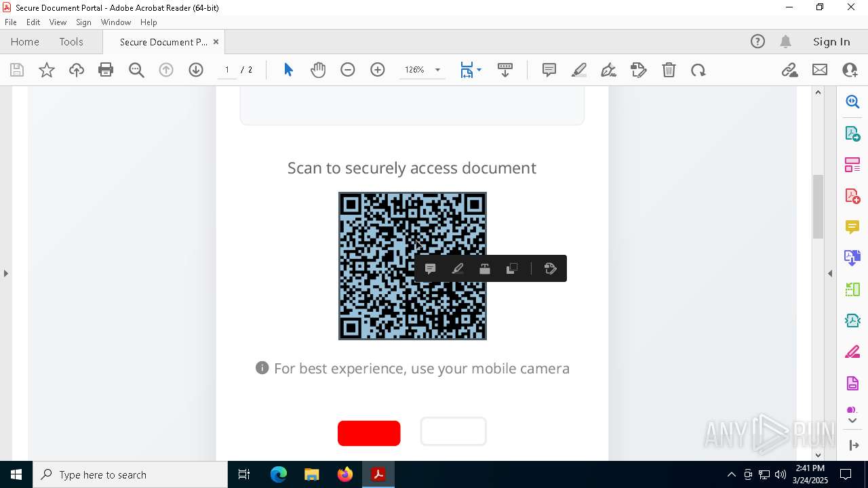Viewport: 868px width, 488px height.
Task: Open the search tool in right pane
Action: [x=852, y=102]
